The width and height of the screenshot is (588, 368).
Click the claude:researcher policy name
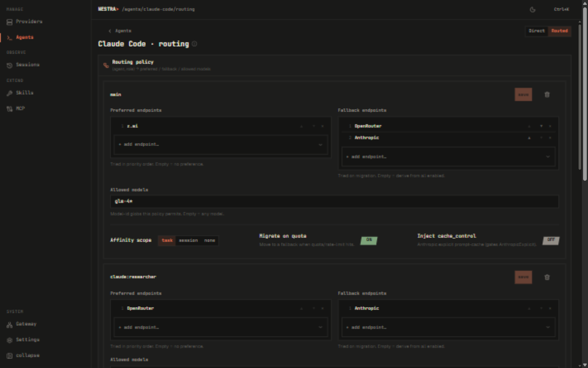(x=133, y=277)
